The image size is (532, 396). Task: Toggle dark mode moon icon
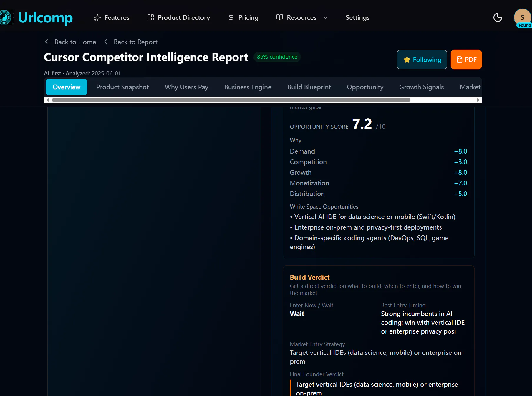coord(498,17)
